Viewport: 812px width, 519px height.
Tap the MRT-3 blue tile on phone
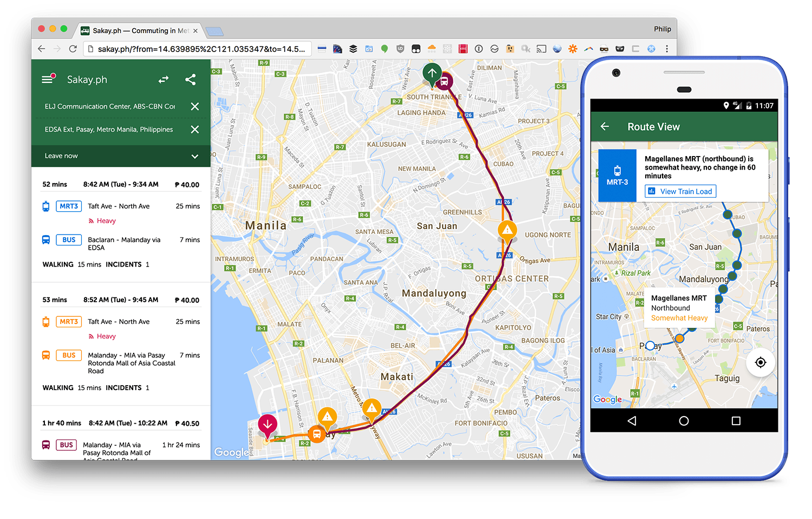point(617,176)
